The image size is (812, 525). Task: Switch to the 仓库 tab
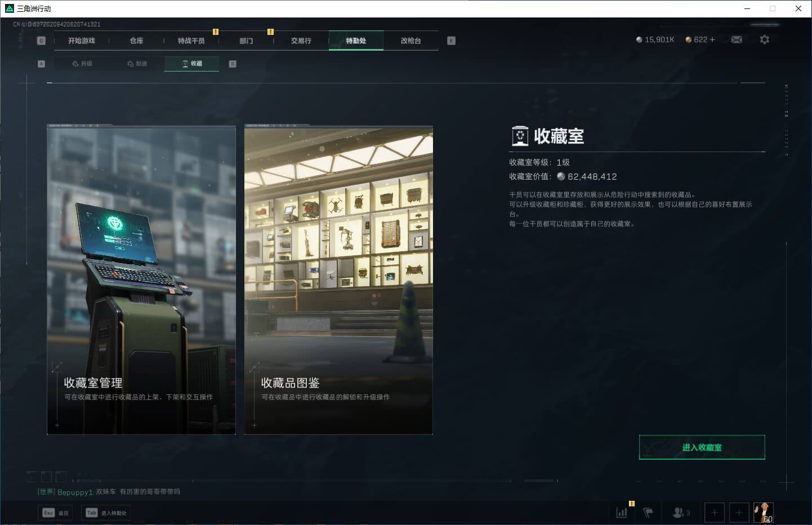(x=135, y=40)
